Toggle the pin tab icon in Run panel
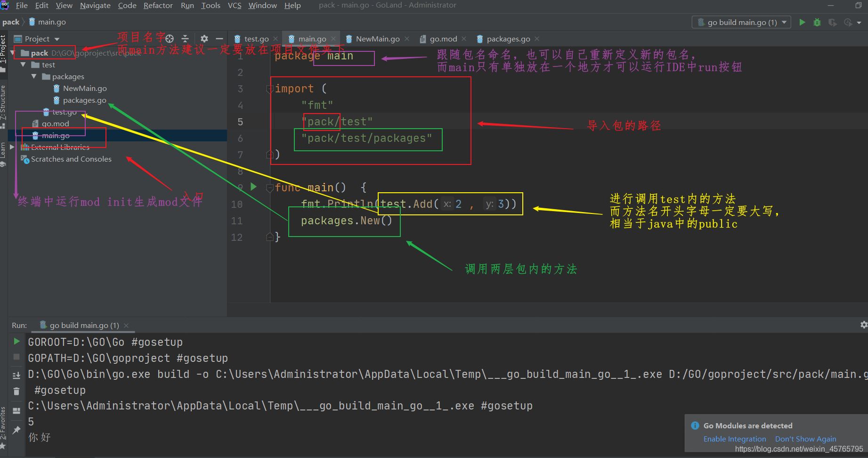868x458 pixels. click(16, 430)
